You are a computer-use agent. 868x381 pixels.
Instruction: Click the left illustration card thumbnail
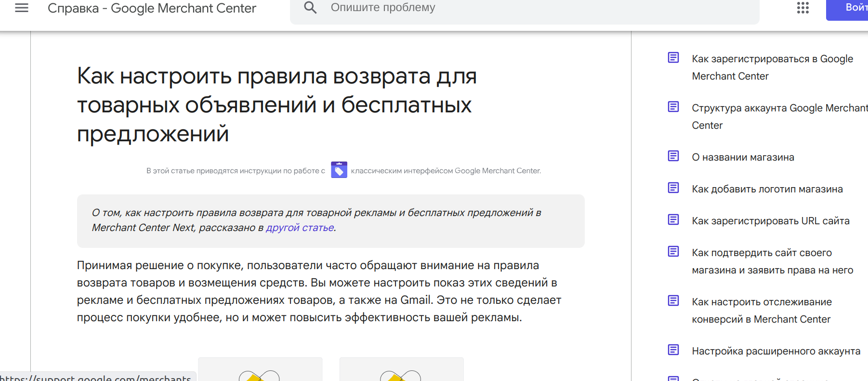click(x=260, y=369)
